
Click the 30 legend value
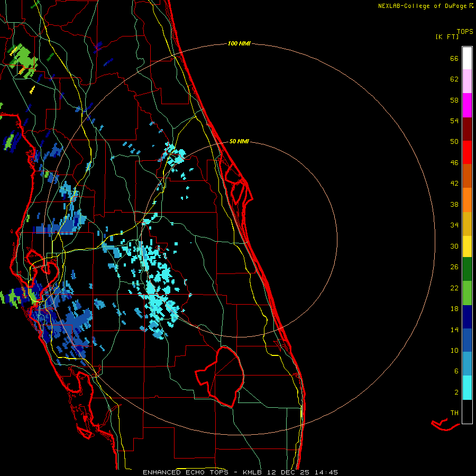454,246
